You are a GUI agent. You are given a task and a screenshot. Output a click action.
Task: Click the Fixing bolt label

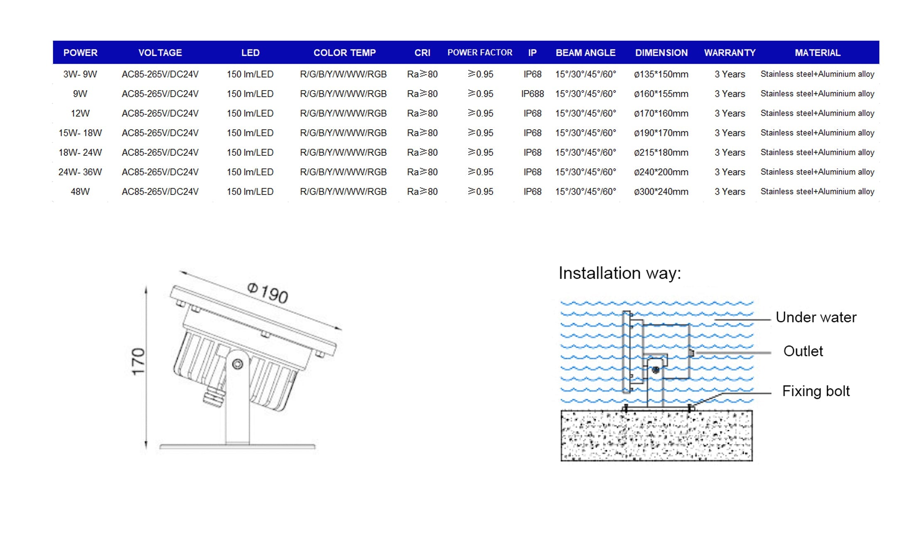pos(816,391)
